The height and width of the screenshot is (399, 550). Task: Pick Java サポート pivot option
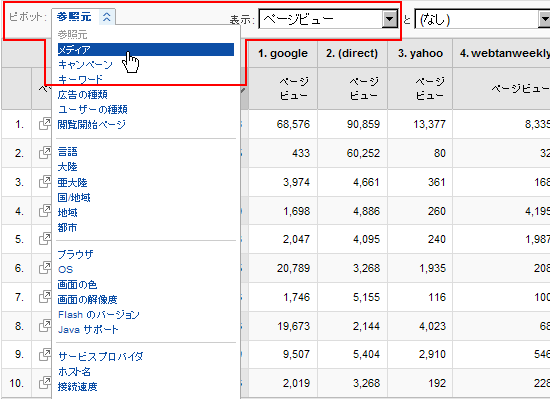click(88, 330)
